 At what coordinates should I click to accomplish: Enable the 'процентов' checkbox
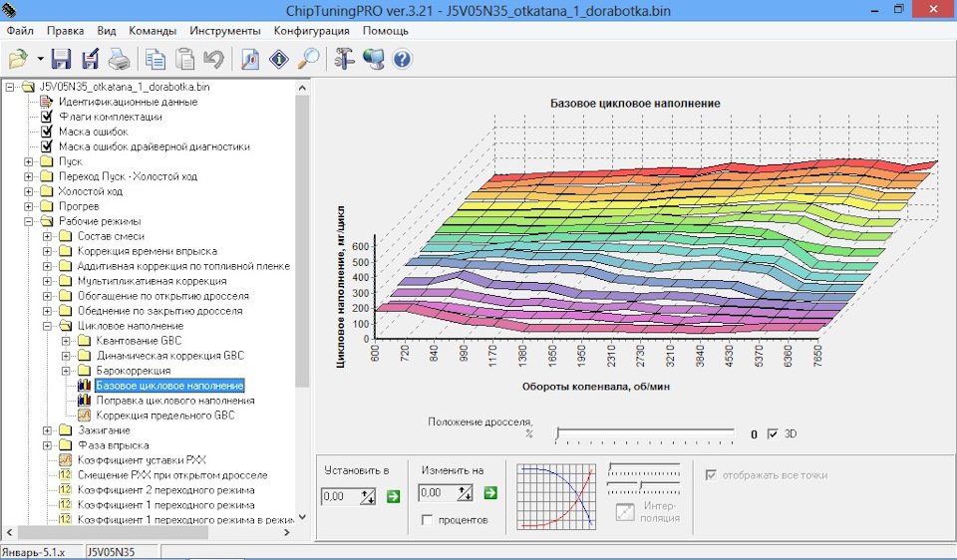click(x=427, y=520)
